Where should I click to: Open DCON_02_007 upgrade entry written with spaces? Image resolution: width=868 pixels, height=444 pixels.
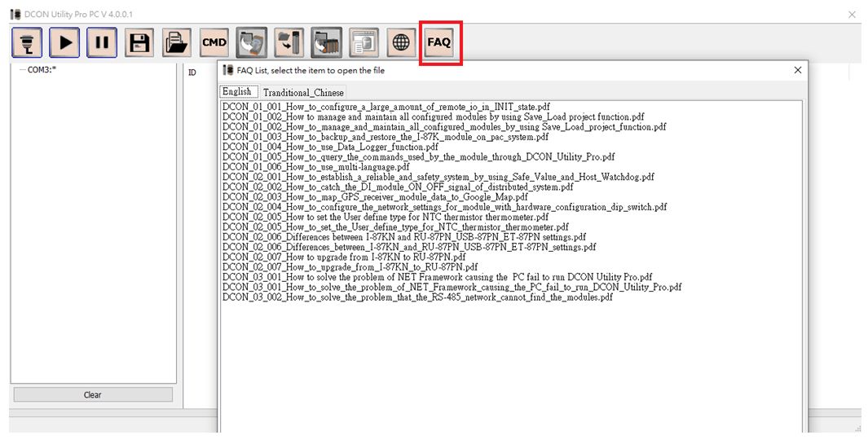(x=344, y=257)
